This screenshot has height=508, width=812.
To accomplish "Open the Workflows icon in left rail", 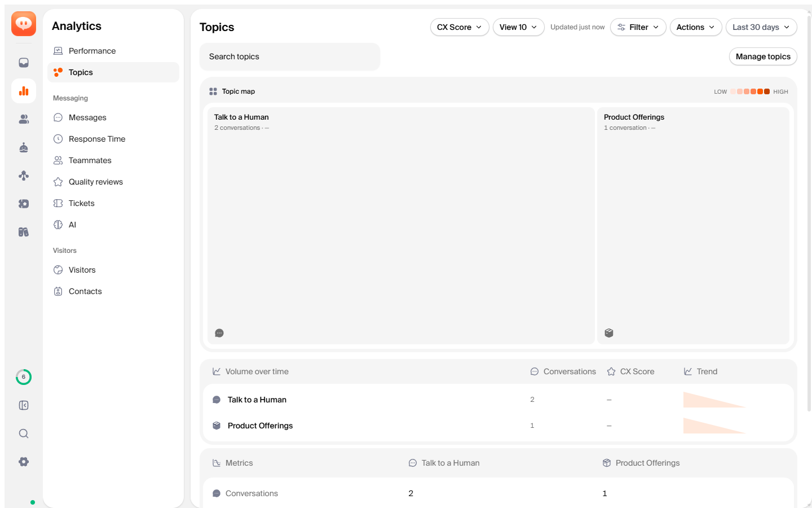I will tap(24, 176).
